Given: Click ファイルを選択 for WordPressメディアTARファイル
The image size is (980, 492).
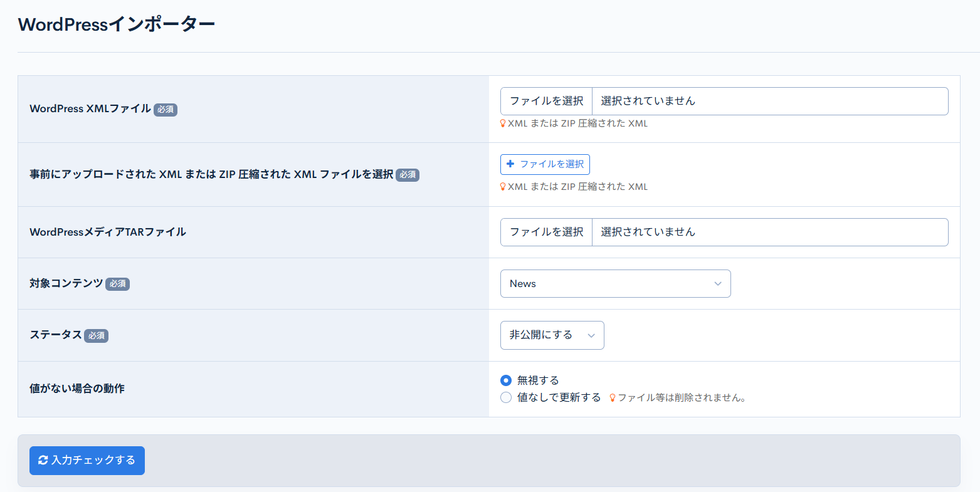Looking at the screenshot, I should (x=545, y=232).
